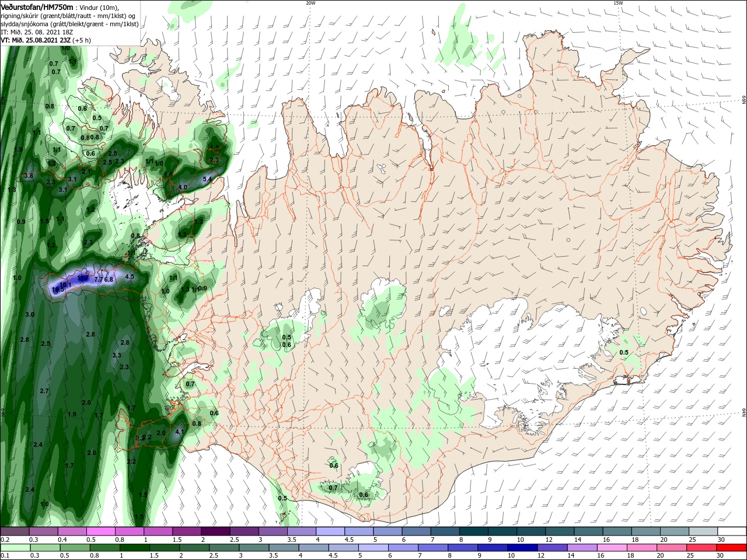The image size is (747, 560).
Task: Pick the slate blue 6–7 snow legend swatch
Action: (x=417, y=531)
